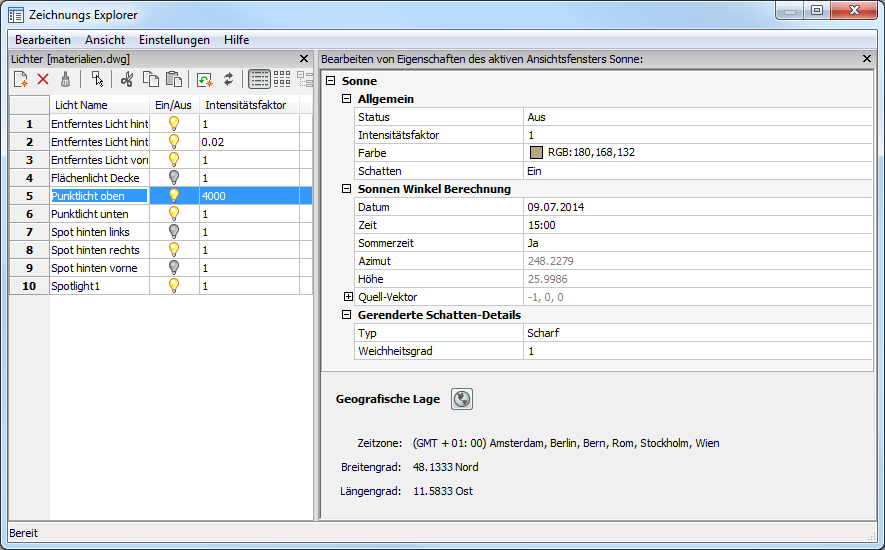The image size is (885, 550).
Task: Click the regenerate arrows icon
Action: [229, 79]
